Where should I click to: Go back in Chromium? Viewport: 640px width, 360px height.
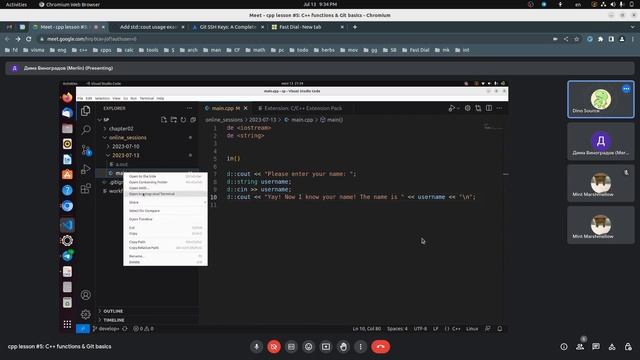pyautogui.click(x=7, y=39)
